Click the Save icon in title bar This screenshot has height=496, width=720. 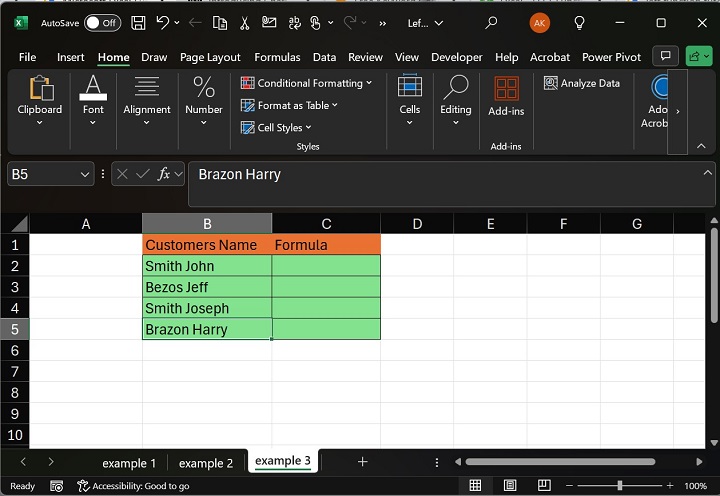pos(138,22)
